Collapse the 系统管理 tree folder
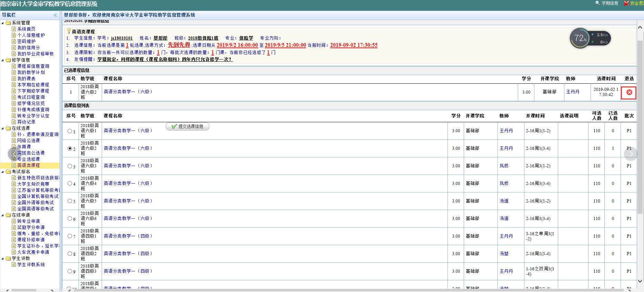Viewport: 644px width, 292px height. [3, 23]
